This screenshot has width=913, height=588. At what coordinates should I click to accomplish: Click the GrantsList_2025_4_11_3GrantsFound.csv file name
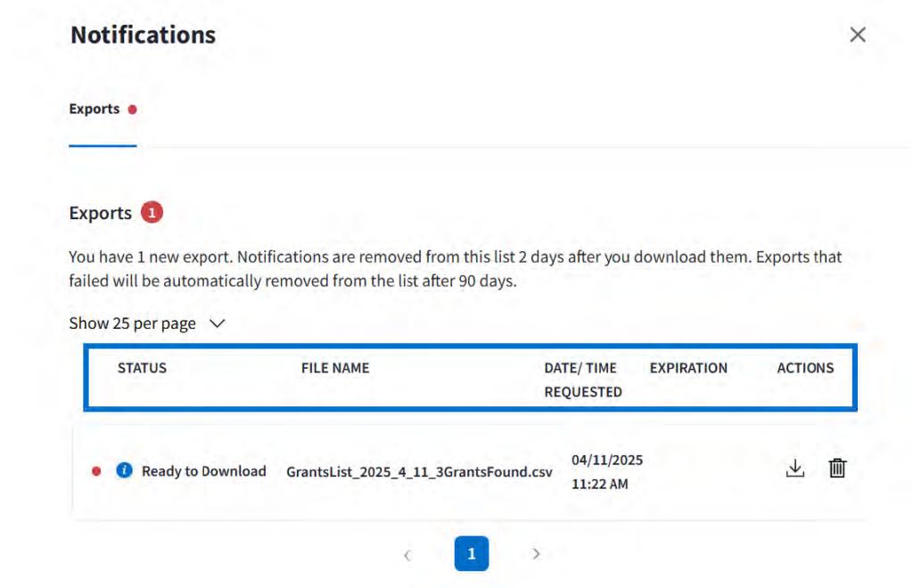coord(419,471)
